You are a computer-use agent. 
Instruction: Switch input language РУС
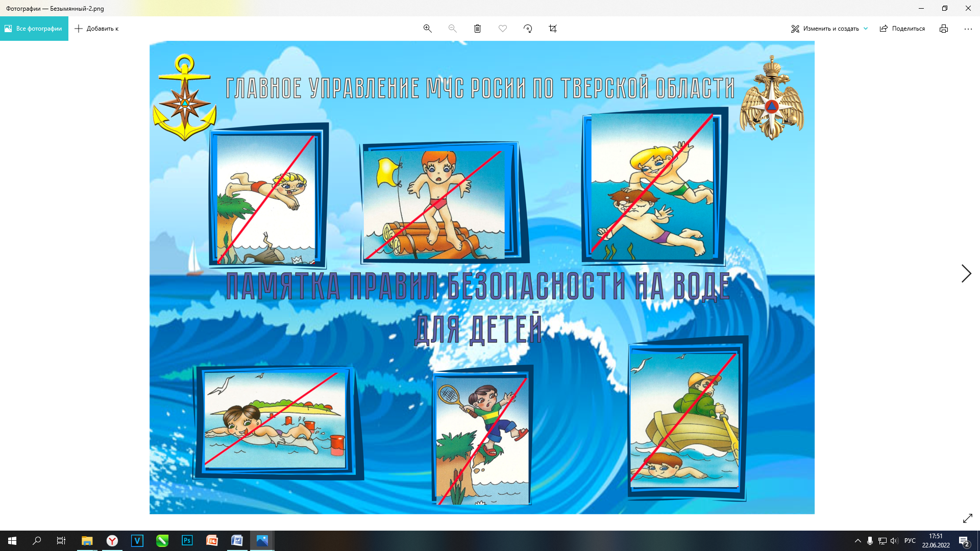point(910,541)
